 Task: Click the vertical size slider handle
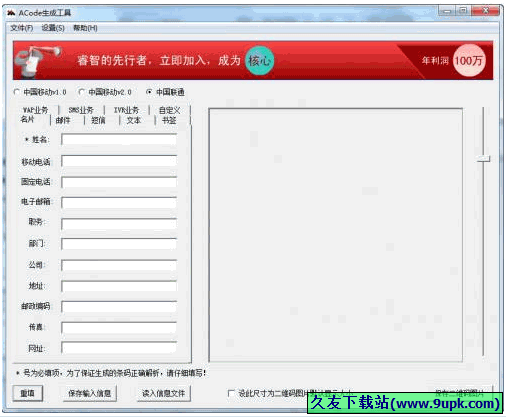coord(483,159)
